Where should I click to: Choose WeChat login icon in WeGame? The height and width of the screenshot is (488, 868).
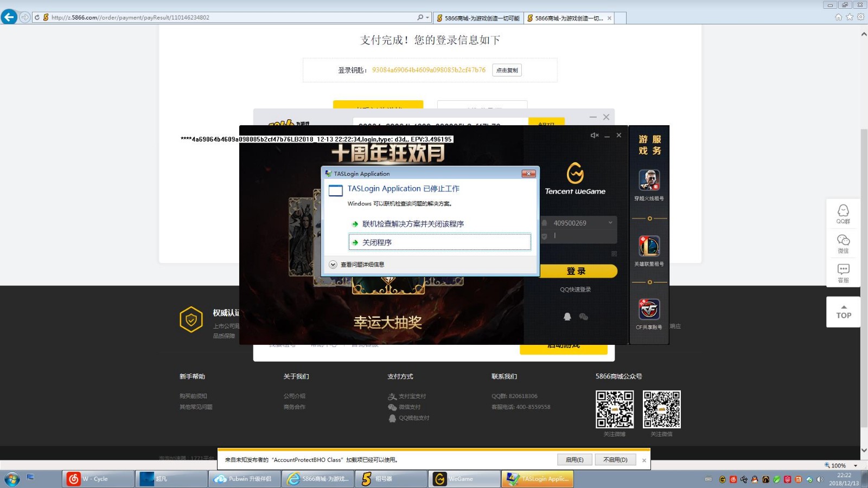coord(584,317)
